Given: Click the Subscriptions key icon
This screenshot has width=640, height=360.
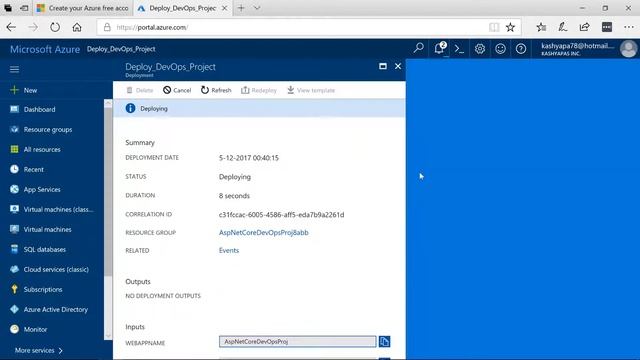Looking at the screenshot, I should click(x=14, y=289).
